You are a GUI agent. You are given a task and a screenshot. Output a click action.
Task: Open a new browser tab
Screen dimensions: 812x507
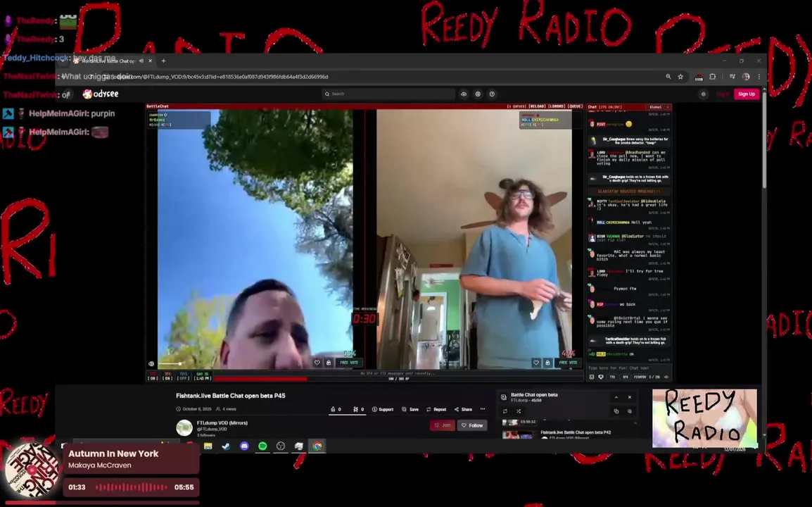point(164,61)
